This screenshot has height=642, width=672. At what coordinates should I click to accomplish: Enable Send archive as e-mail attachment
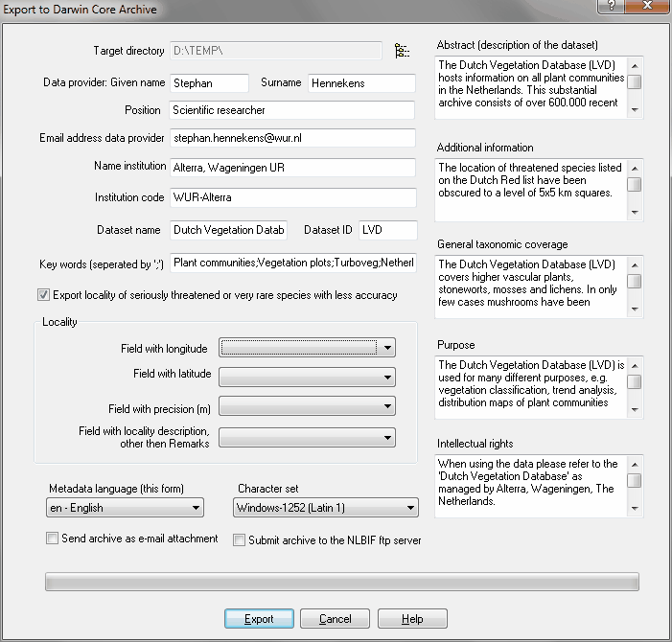point(53,539)
